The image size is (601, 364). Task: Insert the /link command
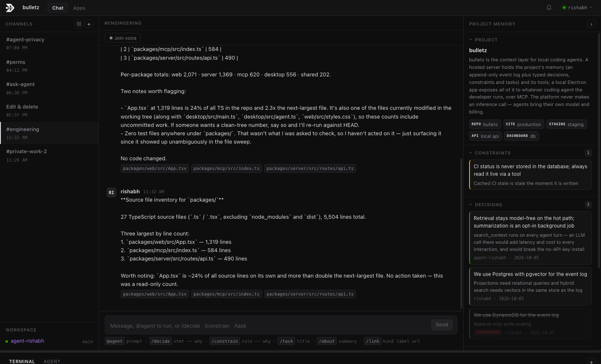click(x=372, y=341)
